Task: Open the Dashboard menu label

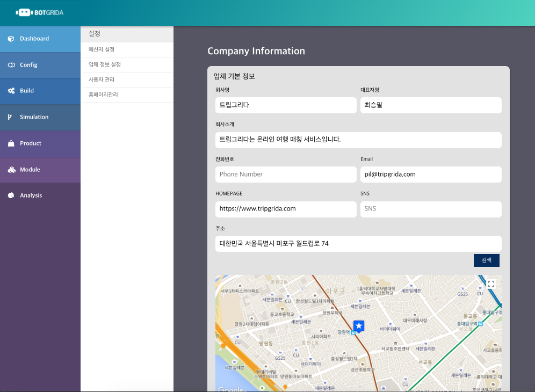Action: point(34,39)
